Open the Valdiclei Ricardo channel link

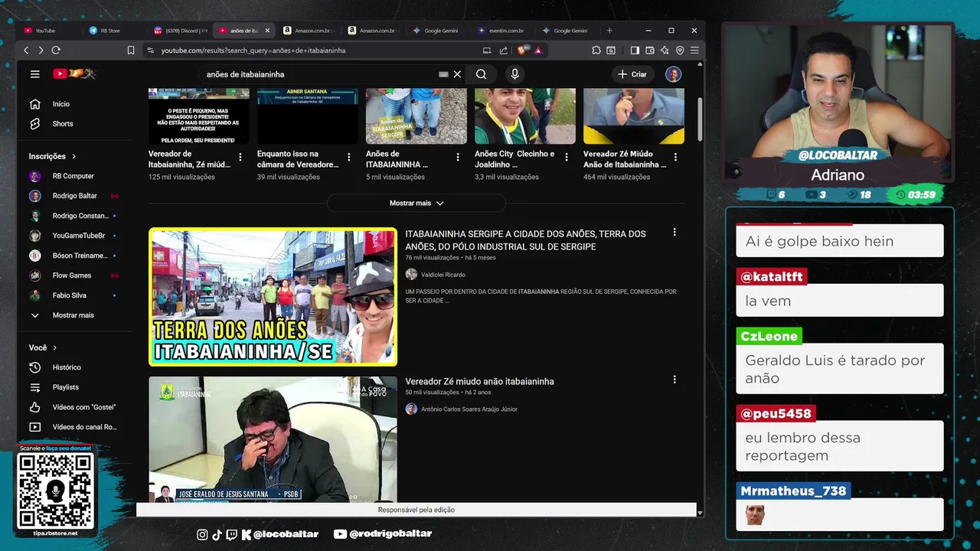[x=443, y=275]
